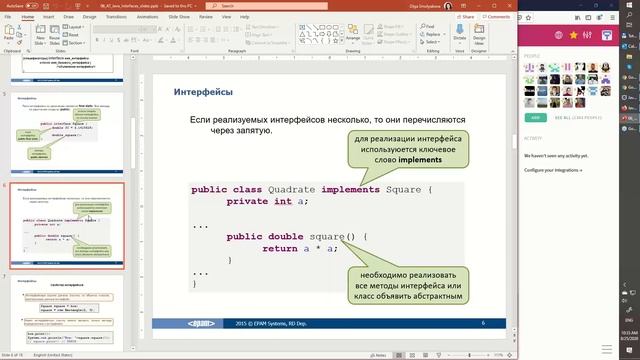Switch to the Insert tab
The image size is (640, 360).
click(x=49, y=17)
